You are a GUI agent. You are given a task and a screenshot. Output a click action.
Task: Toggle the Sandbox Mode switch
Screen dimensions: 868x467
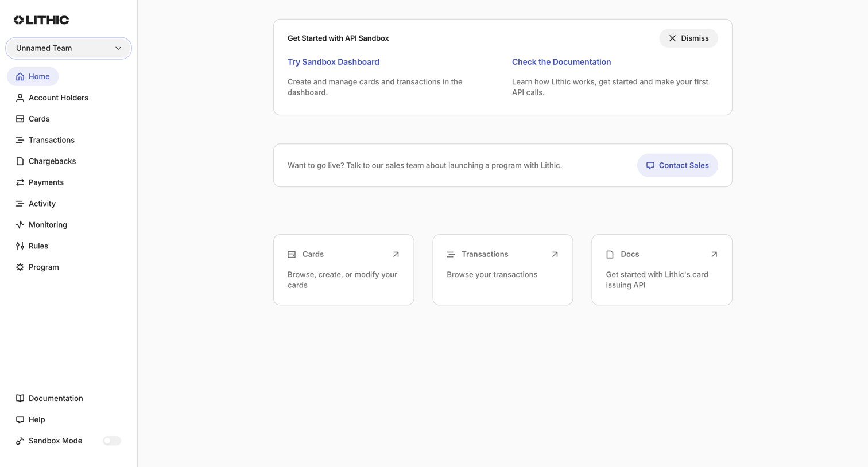[112, 441]
